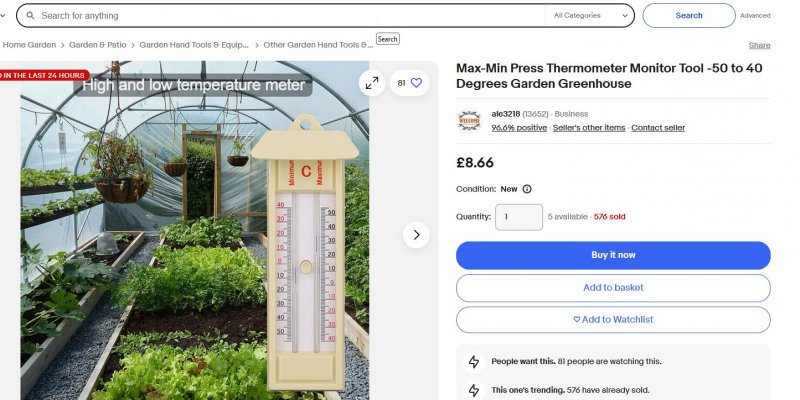Expand the menu chevron left of search bar

[x=3, y=16]
